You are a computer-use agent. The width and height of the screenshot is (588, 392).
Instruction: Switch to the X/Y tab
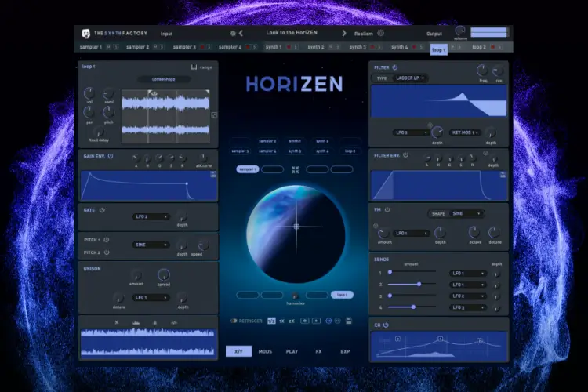click(x=238, y=351)
